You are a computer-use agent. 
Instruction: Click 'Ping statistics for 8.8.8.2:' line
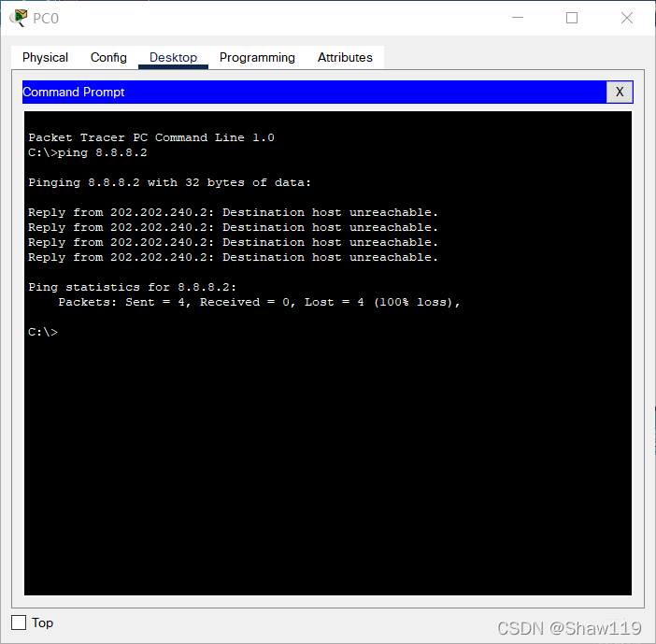point(132,288)
